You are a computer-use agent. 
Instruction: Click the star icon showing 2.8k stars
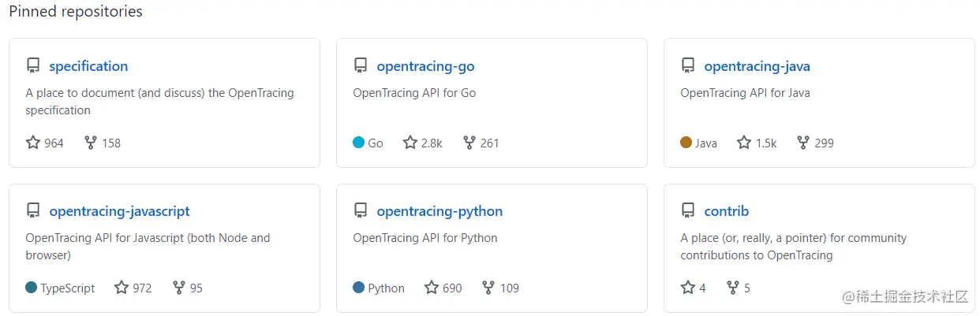pyautogui.click(x=410, y=143)
